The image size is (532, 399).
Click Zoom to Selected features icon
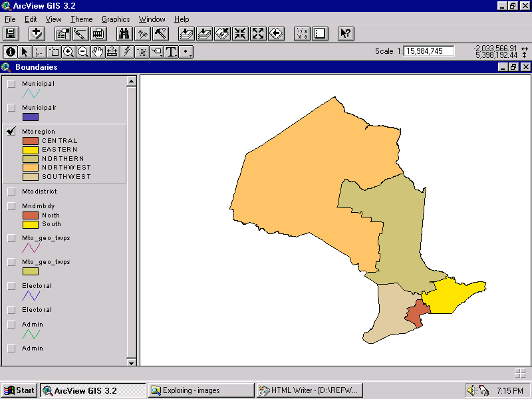pyautogui.click(x=223, y=34)
